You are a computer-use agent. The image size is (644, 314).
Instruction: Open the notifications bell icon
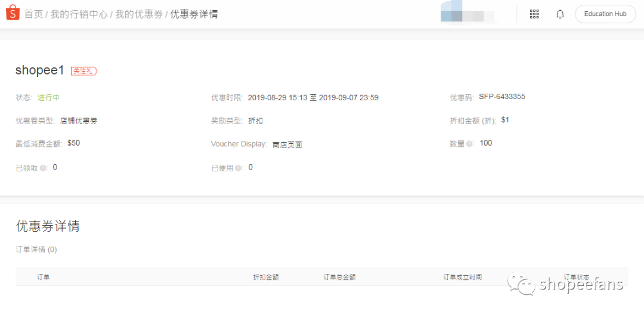(x=560, y=14)
